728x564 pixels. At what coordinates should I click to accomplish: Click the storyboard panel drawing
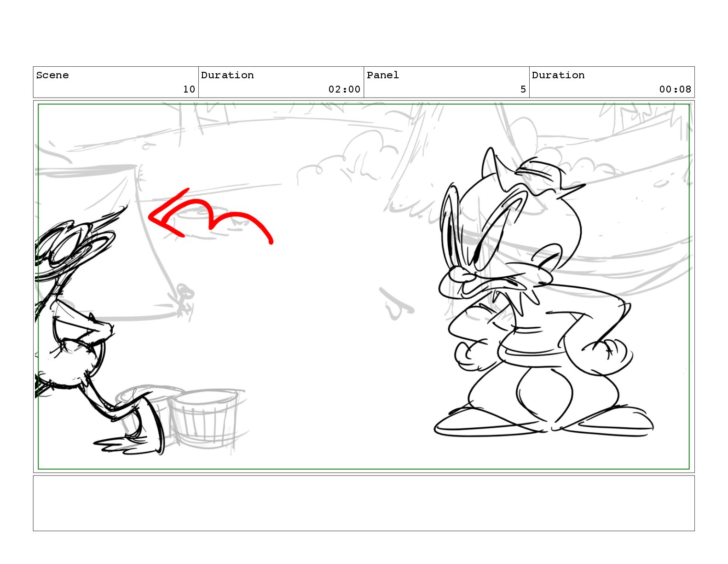click(x=364, y=286)
